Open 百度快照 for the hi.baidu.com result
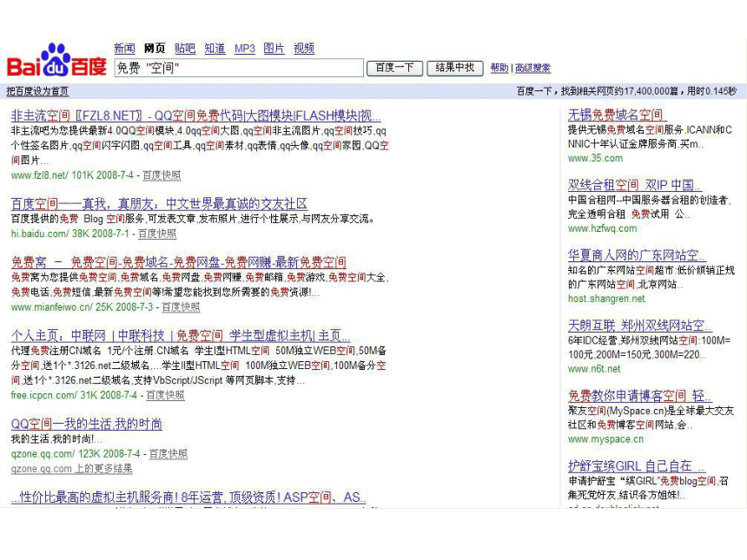The width and height of the screenshot is (747, 560). coord(157,234)
